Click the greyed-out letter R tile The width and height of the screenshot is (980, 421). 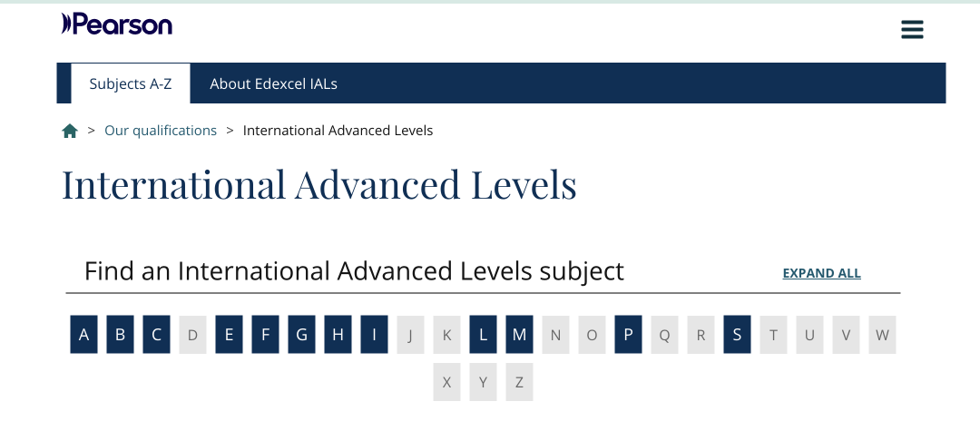point(701,334)
